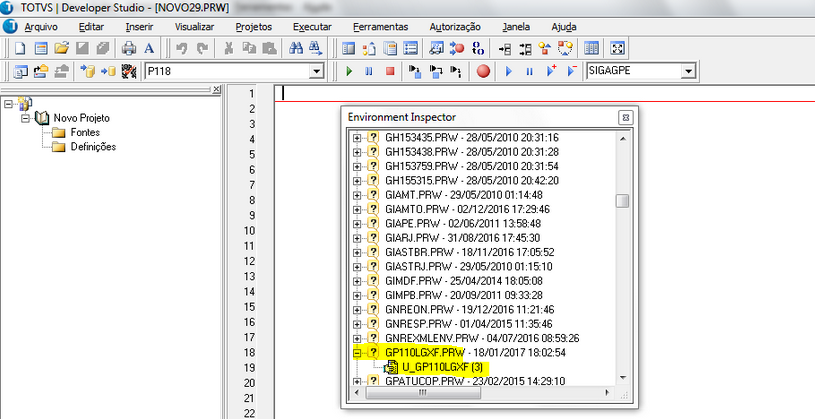Screen dimensions: 815x419
Task: Expand the GIAMT.PRW tree node
Action: [357, 195]
